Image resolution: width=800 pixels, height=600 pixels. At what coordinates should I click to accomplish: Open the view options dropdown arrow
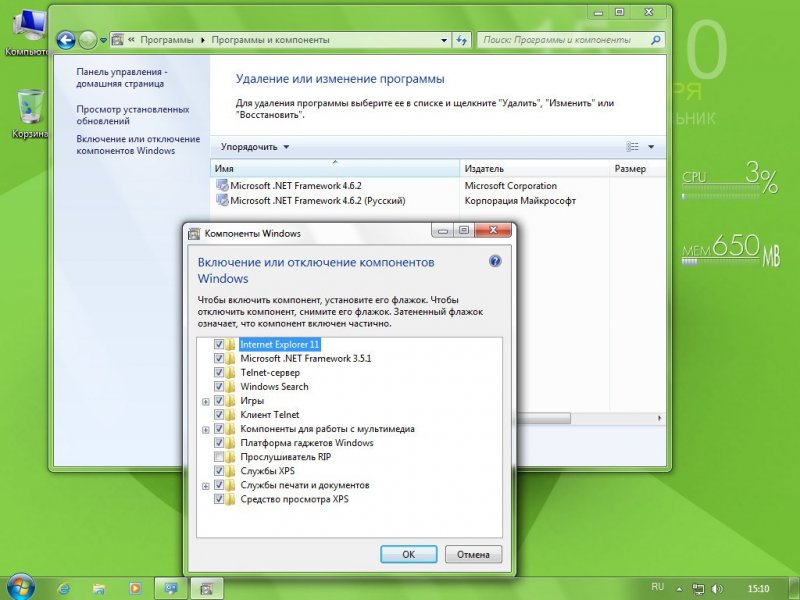click(651, 147)
